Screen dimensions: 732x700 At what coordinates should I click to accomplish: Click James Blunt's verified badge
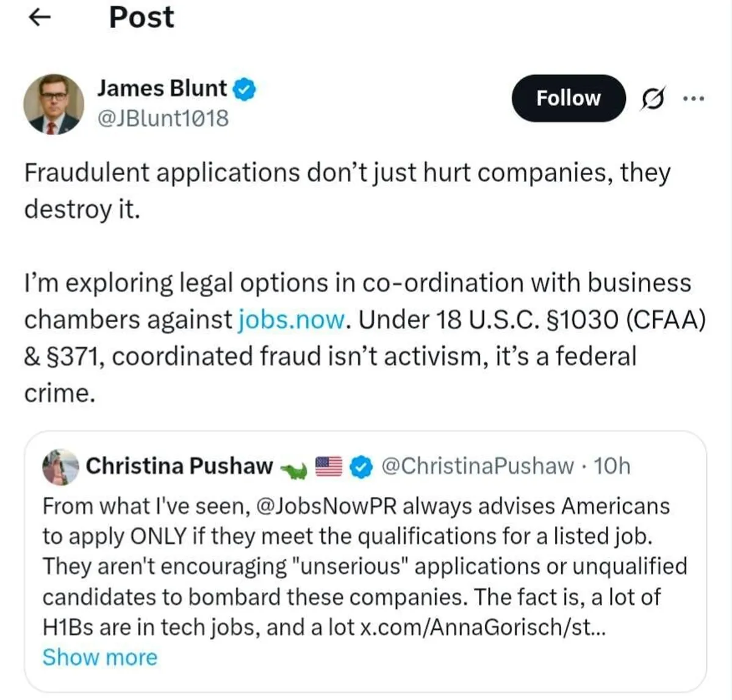click(x=245, y=89)
